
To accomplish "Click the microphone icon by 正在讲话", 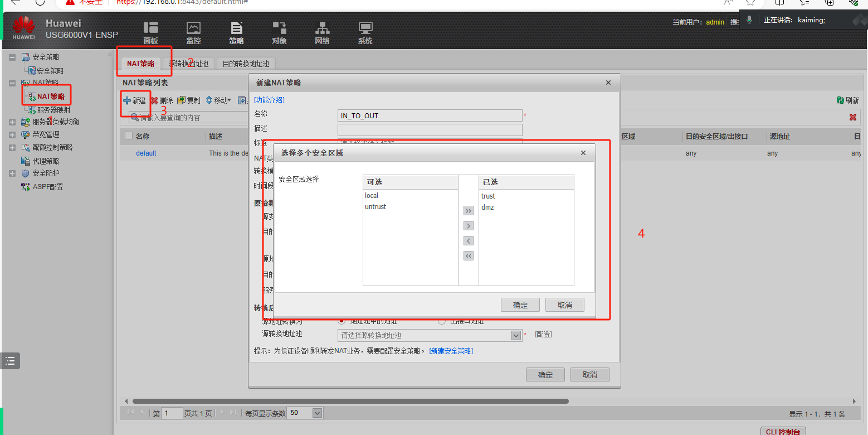I will (x=749, y=20).
